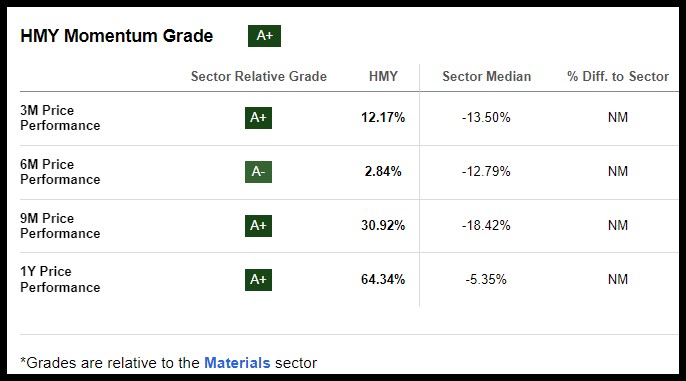Click the HMY Momentum Grade title
The height and width of the screenshot is (381, 686).
click(116, 36)
